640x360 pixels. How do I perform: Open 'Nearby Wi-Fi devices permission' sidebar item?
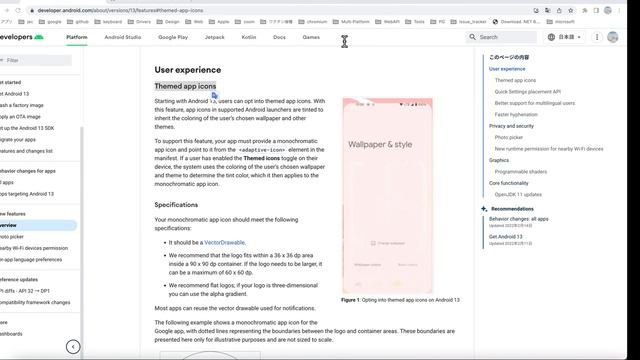coord(34,248)
